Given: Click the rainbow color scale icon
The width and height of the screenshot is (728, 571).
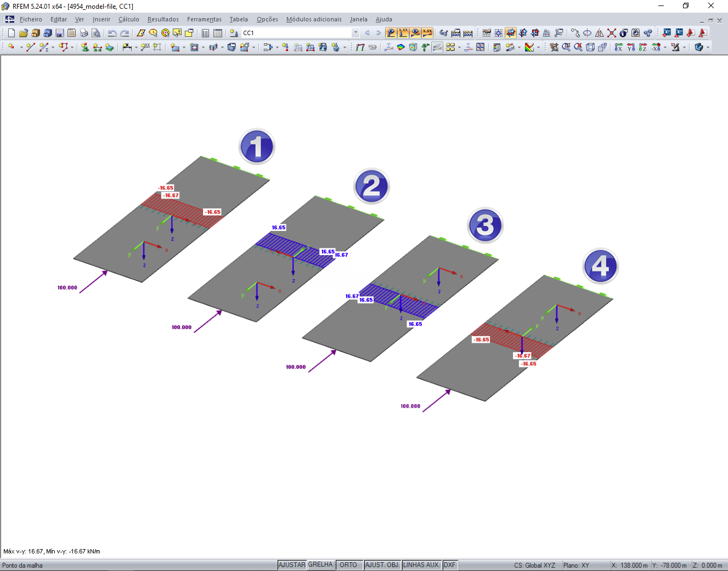Looking at the screenshot, I should point(529,47).
